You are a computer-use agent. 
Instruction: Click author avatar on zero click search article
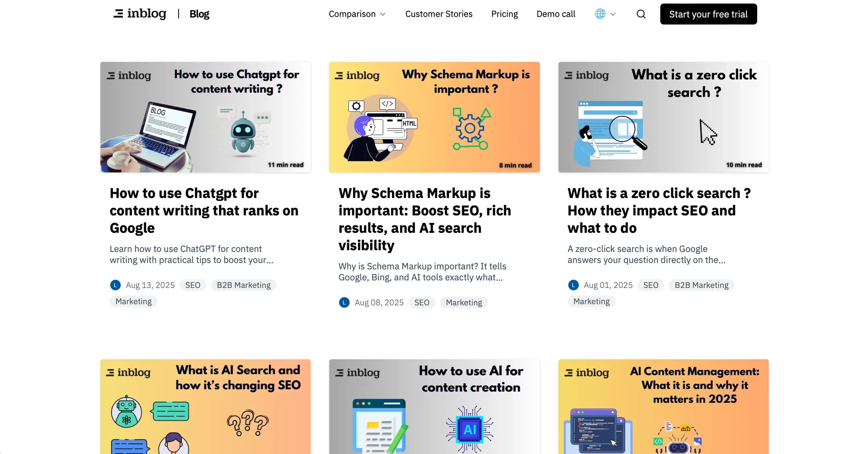pyautogui.click(x=573, y=285)
